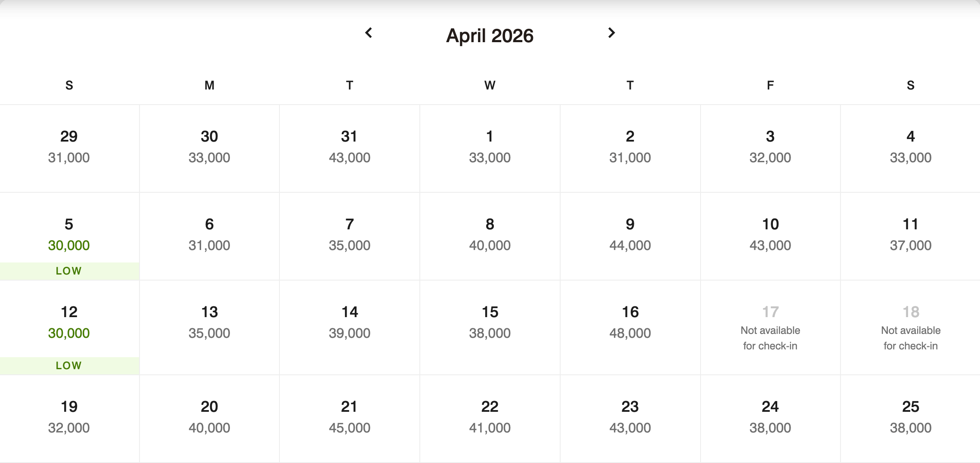
Task: Pick March 29 for 31,000 points
Action: pyautogui.click(x=69, y=147)
